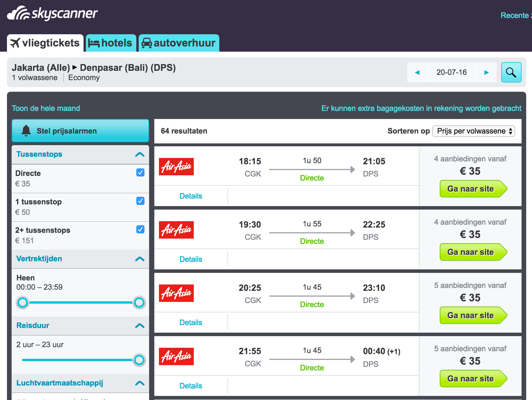This screenshot has width=532, height=400.
Task: Click the Skyscanner logo
Action: (x=53, y=13)
